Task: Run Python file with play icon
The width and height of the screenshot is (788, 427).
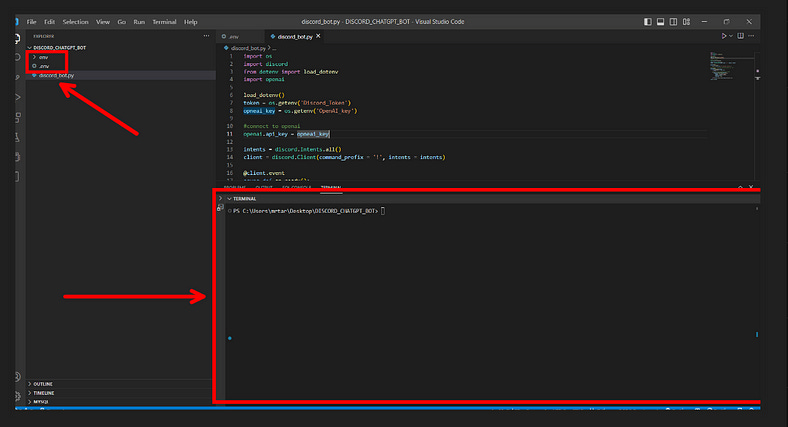Action: pyautogui.click(x=724, y=36)
